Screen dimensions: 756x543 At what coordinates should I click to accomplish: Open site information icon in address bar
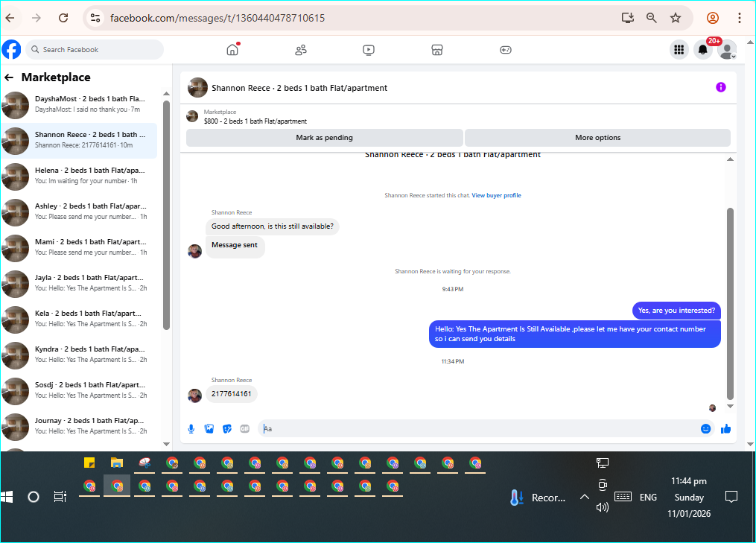[95, 18]
